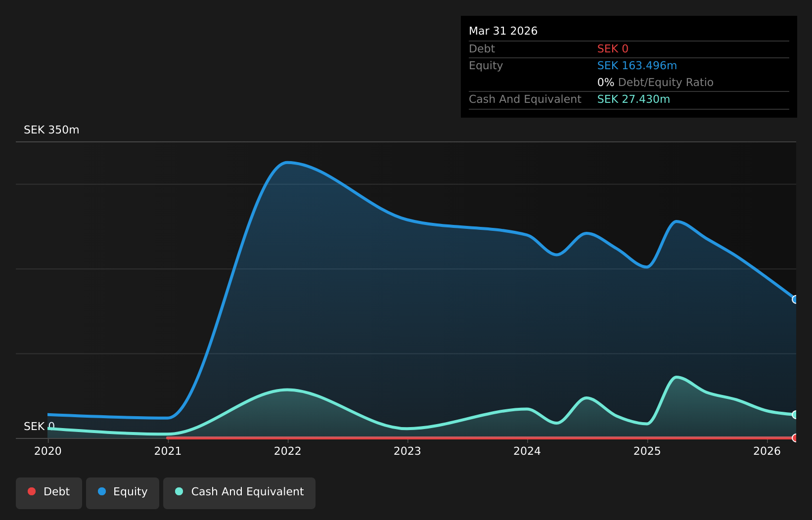Click the 2020 x-axis label
812x520 pixels.
(x=48, y=451)
